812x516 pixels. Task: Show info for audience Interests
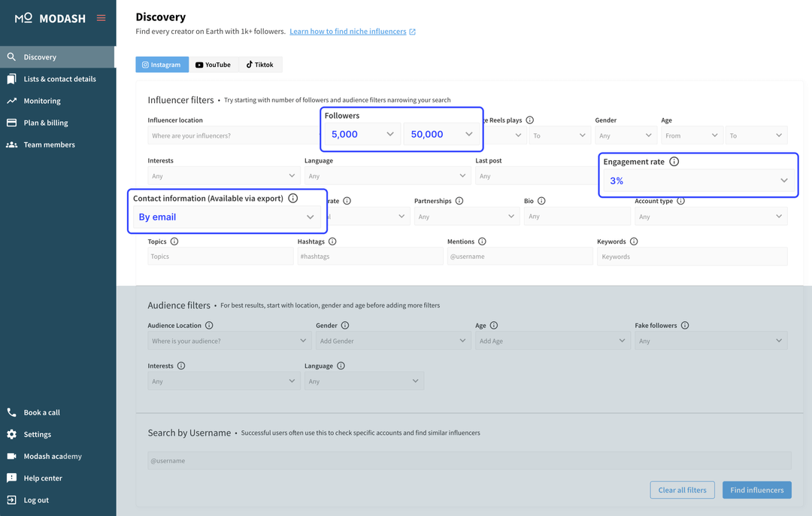(181, 366)
